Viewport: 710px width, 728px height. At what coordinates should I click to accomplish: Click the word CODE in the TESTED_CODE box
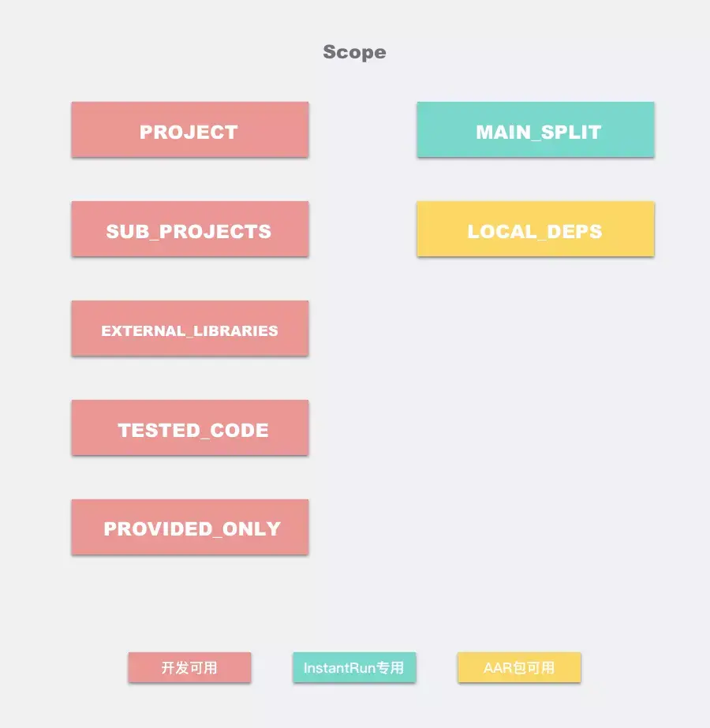click(239, 430)
